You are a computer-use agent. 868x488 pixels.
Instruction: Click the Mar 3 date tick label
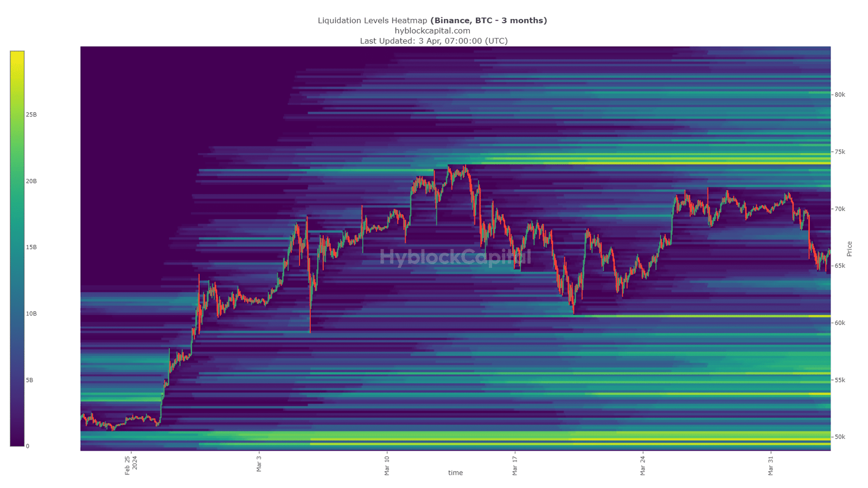pyautogui.click(x=259, y=465)
